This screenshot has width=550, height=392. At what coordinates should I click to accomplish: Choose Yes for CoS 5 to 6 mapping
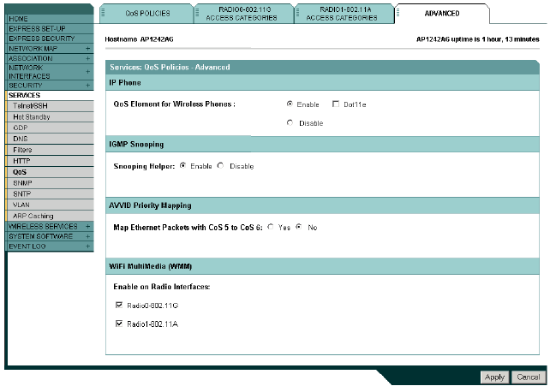click(x=271, y=228)
